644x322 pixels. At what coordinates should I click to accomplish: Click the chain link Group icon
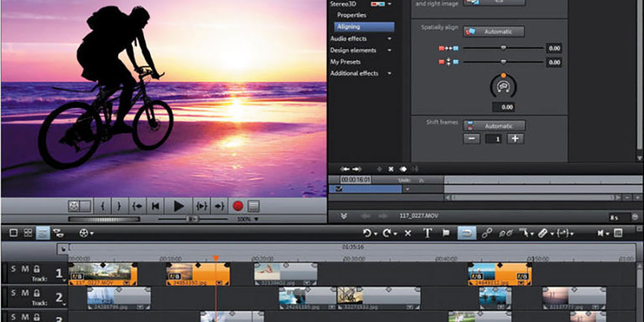487,233
